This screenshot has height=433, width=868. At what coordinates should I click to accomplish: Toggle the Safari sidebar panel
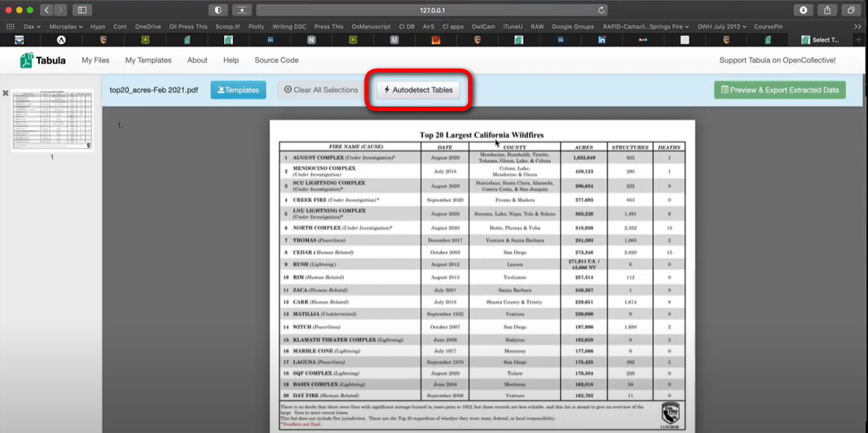coord(82,10)
